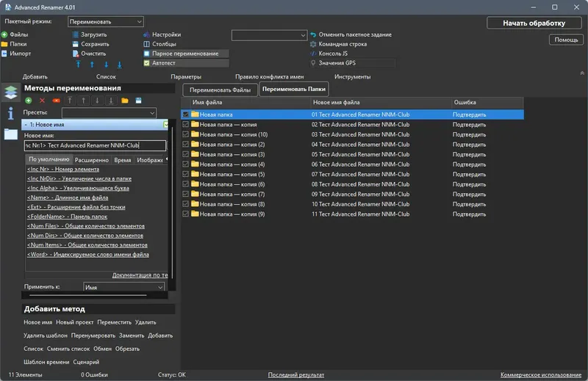The width and height of the screenshot is (588, 381).
Task: Open Настройки settings icon
Action: [146, 35]
